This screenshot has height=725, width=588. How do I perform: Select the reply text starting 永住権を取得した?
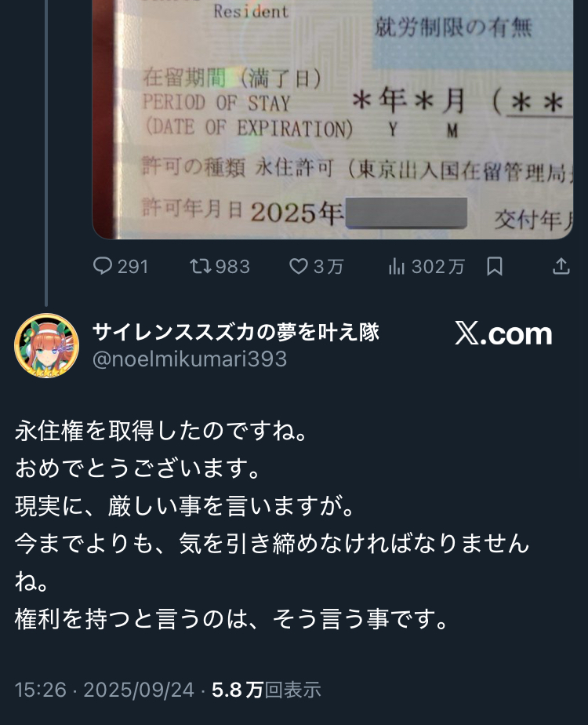pyautogui.click(x=272, y=524)
